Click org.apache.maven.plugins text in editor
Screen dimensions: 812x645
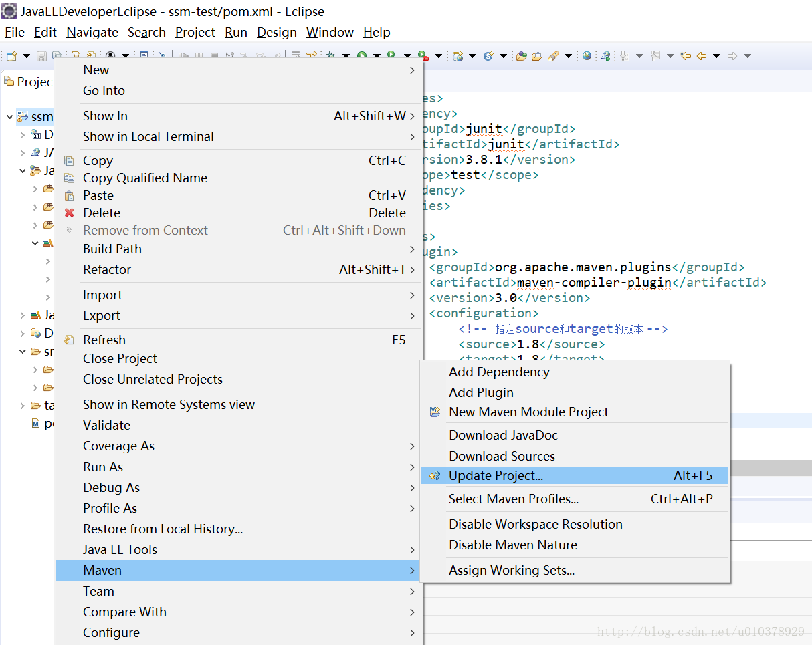583,267
